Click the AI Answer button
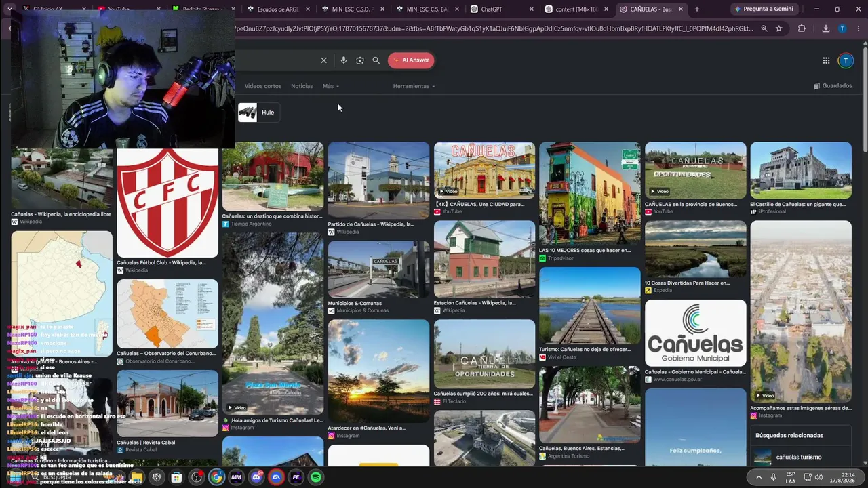Image resolution: width=868 pixels, height=488 pixels. click(x=411, y=60)
